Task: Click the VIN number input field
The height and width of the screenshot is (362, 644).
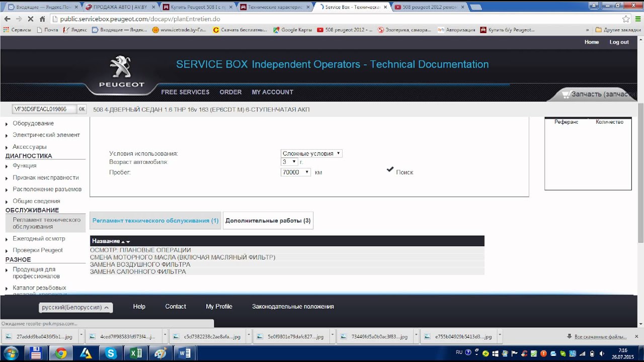Action: [44, 109]
